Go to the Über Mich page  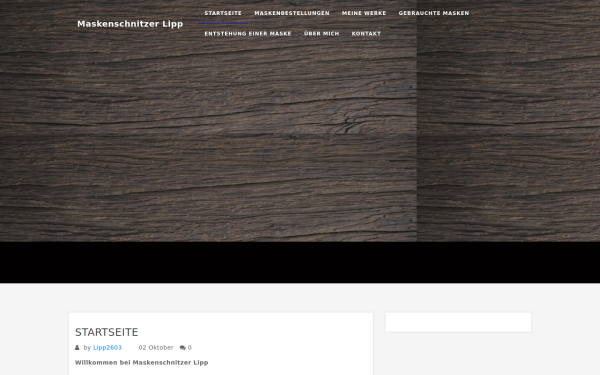tap(321, 34)
